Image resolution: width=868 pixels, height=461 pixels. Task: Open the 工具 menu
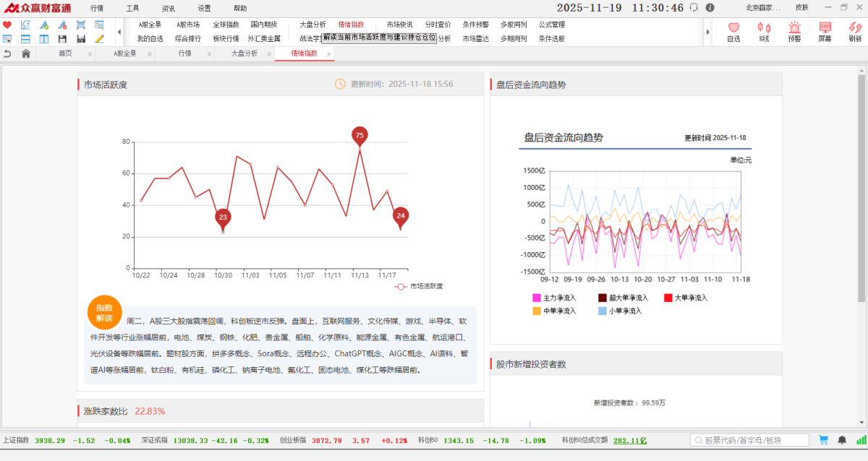tap(132, 8)
